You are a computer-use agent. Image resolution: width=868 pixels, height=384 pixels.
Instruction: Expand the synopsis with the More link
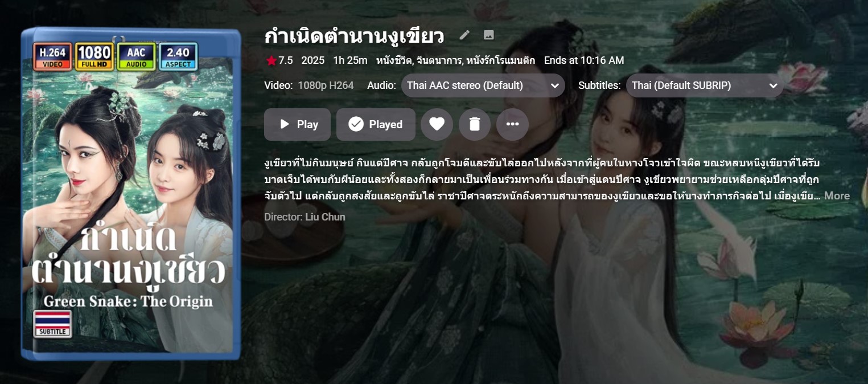click(x=837, y=196)
